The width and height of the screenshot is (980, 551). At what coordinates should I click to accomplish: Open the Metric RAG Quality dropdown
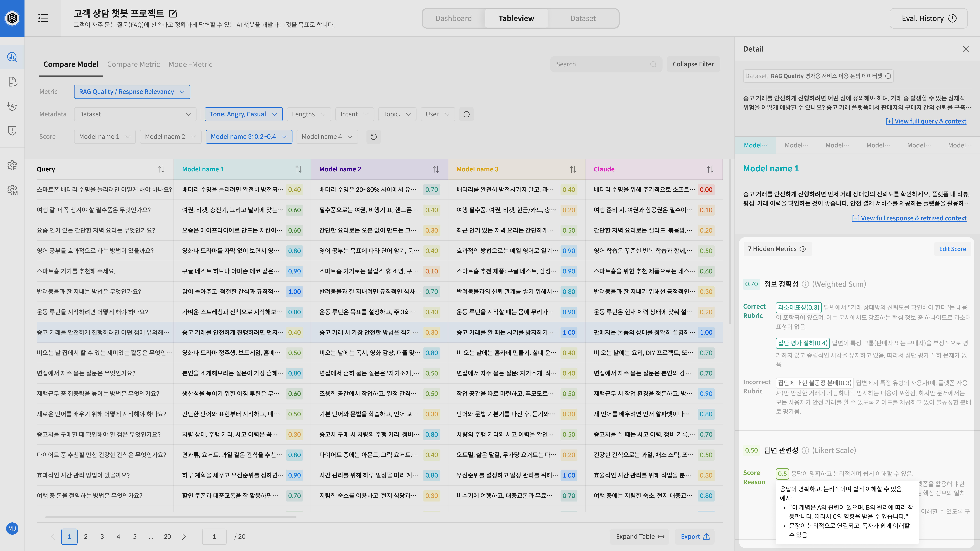132,92
